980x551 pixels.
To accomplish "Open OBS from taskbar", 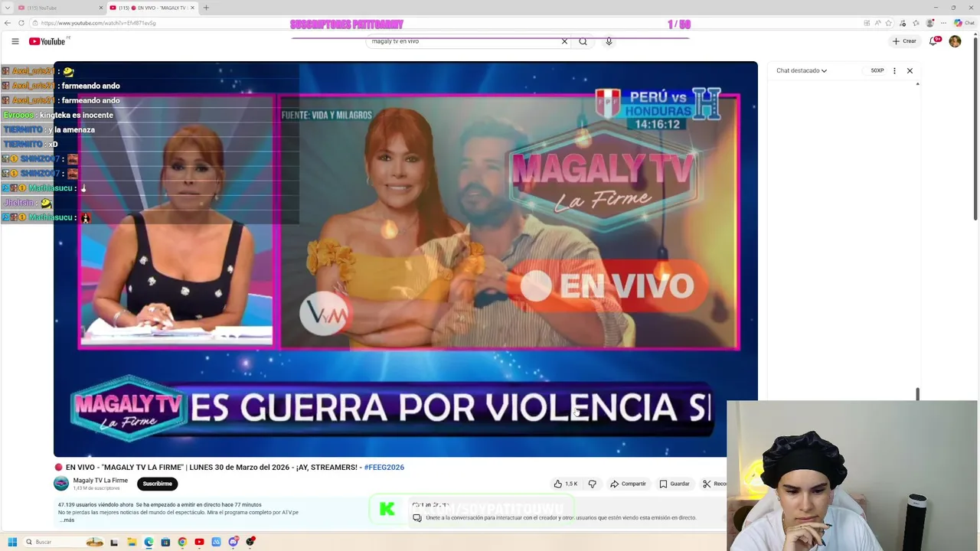I will click(250, 542).
